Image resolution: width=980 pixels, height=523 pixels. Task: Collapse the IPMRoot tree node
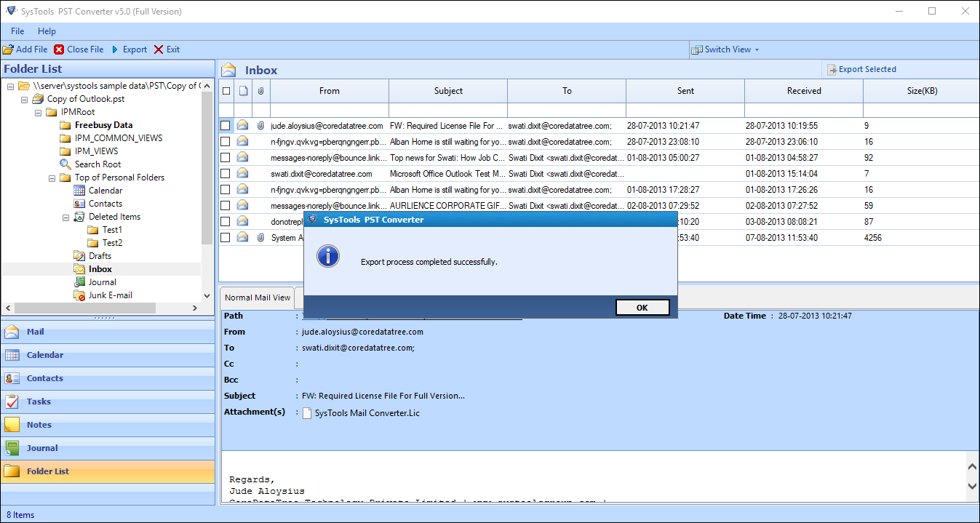click(39, 112)
